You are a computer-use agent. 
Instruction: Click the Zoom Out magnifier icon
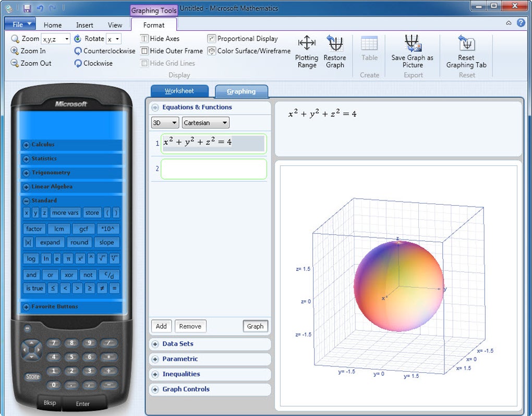point(15,63)
